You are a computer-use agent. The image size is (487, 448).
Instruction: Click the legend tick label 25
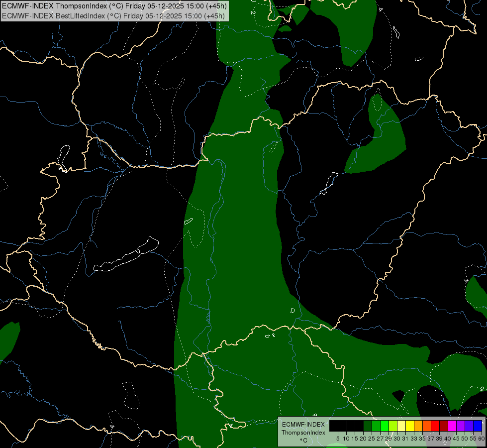click(x=372, y=439)
